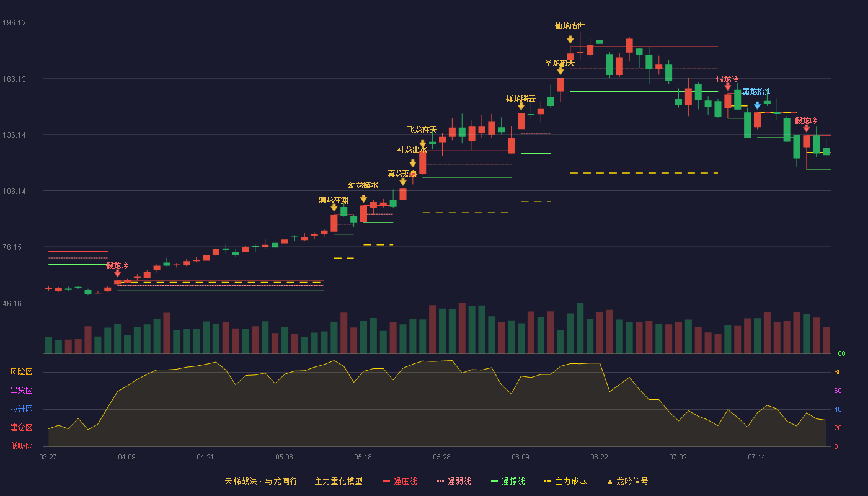The height and width of the screenshot is (496, 868).
Task: Click the magenta 60 indicator axis value
Action: pos(838,391)
